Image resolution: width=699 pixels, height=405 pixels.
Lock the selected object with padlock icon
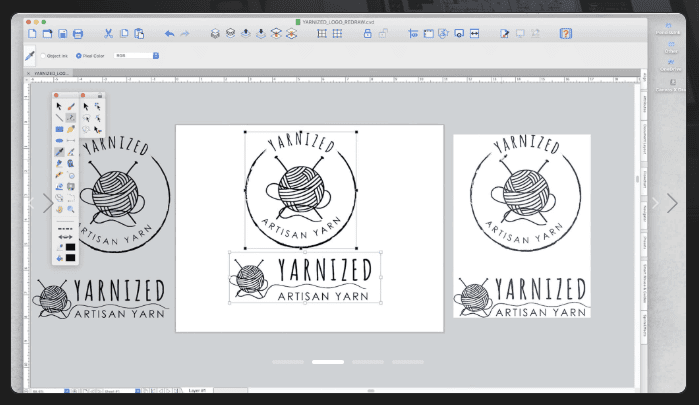click(x=367, y=34)
